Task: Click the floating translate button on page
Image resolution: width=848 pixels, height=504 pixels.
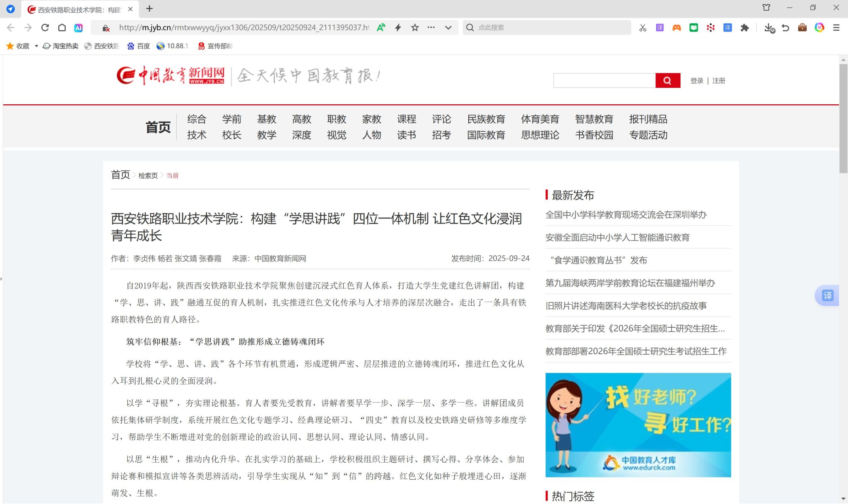Action: tap(827, 295)
